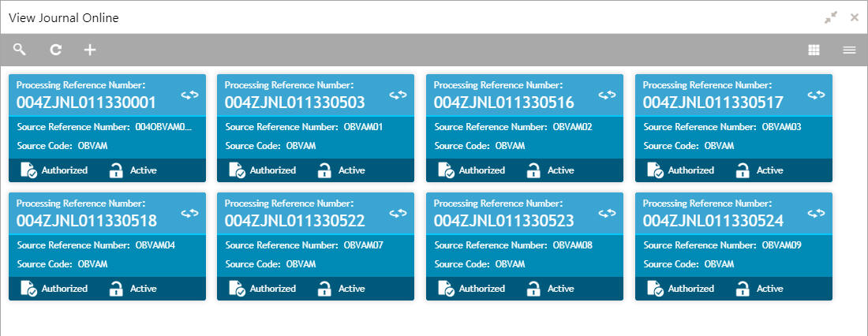Select source reference OBVAM01 text
This screenshot has height=336, width=868.
point(363,127)
